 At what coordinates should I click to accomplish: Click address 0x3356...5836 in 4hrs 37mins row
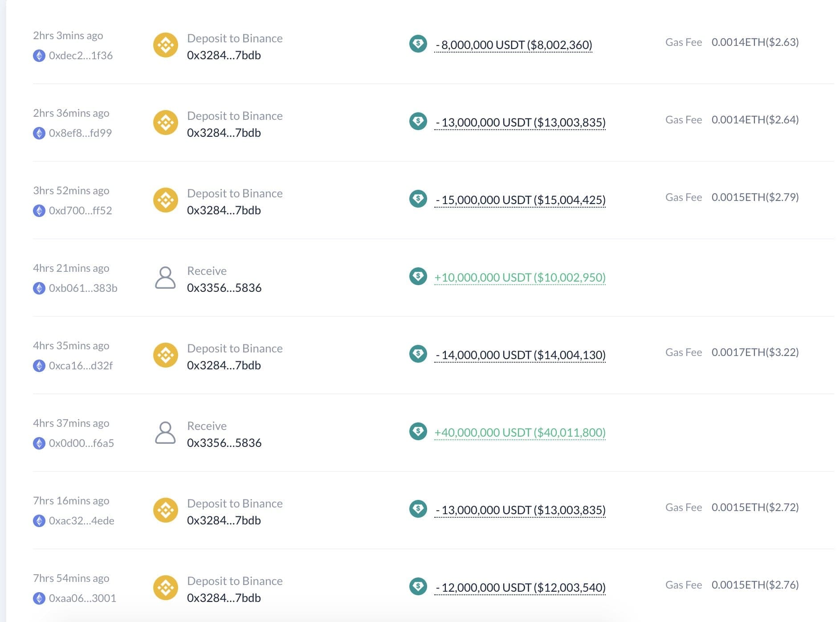[224, 443]
